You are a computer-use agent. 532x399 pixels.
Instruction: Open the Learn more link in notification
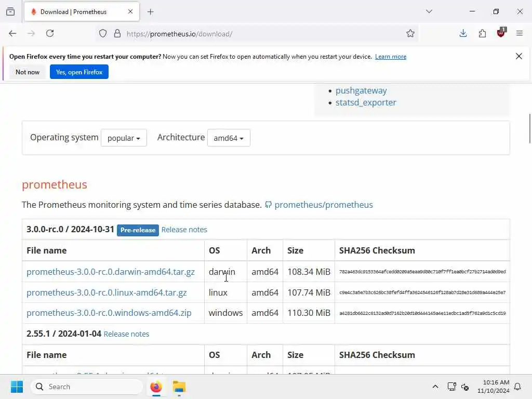click(x=391, y=57)
